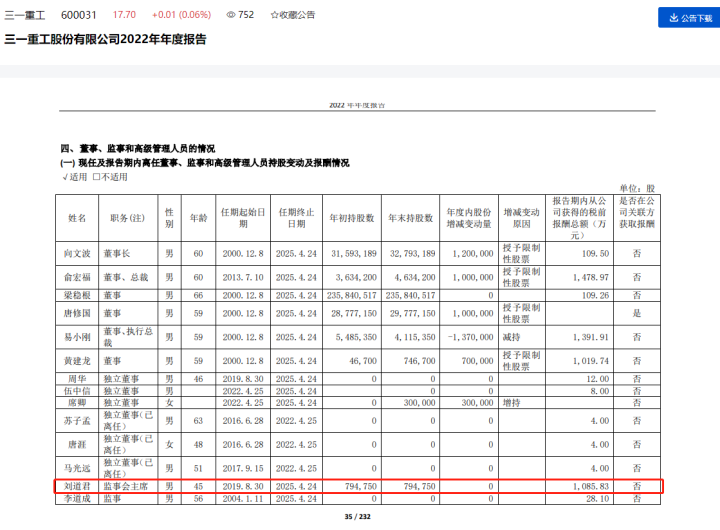This screenshot has height=530, width=720.
Task: Click the name cell 周华
Action: 77,379
